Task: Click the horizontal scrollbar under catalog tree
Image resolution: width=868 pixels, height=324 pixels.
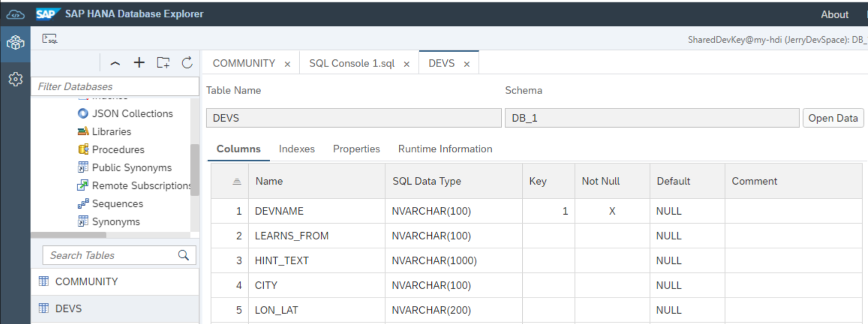Action: 69,235
